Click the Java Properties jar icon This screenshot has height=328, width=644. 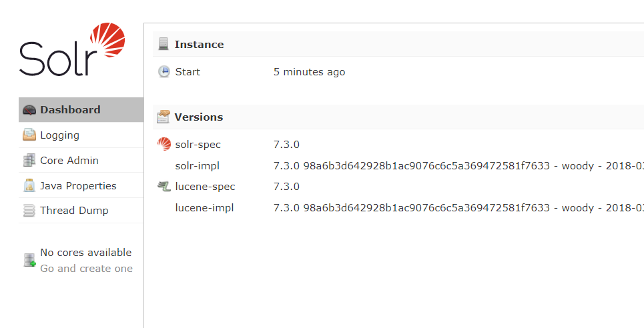click(x=29, y=186)
